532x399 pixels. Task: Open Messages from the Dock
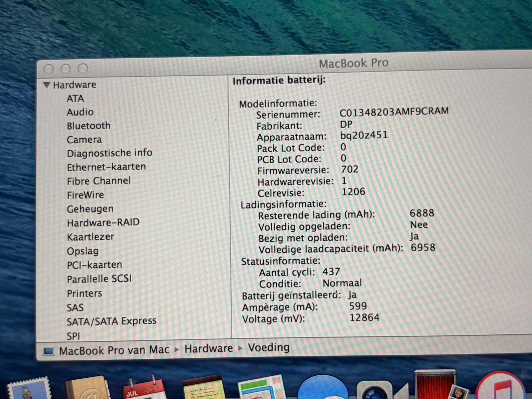(x=323, y=387)
